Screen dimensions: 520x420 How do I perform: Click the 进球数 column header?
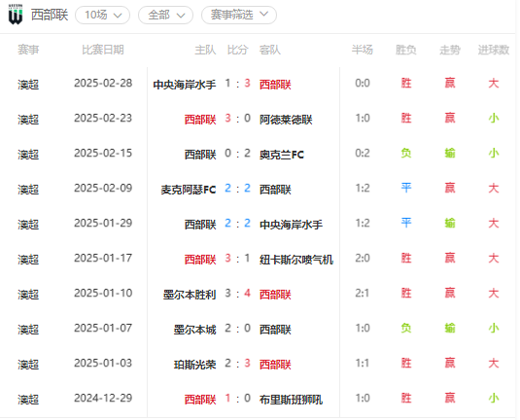coord(494,50)
